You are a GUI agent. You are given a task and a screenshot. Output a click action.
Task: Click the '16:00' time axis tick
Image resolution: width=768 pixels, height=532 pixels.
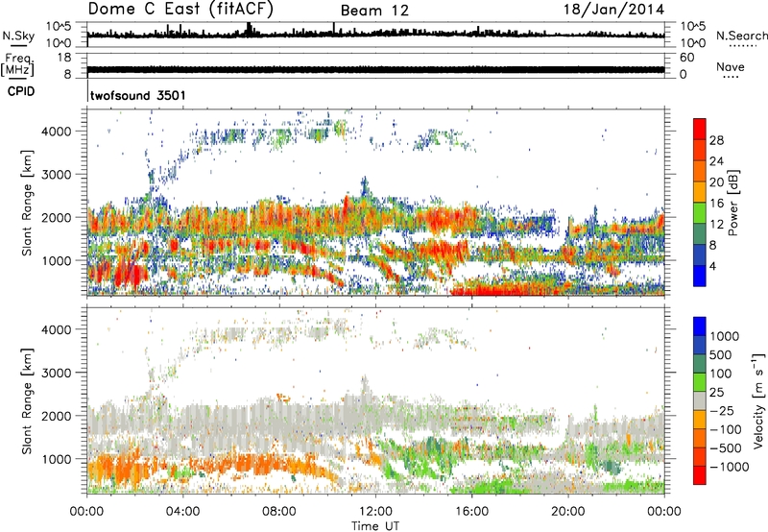[x=471, y=512]
